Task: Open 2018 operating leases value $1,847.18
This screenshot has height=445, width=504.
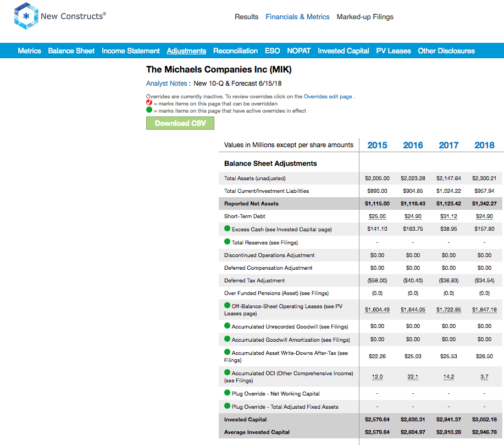Action: 484,310
